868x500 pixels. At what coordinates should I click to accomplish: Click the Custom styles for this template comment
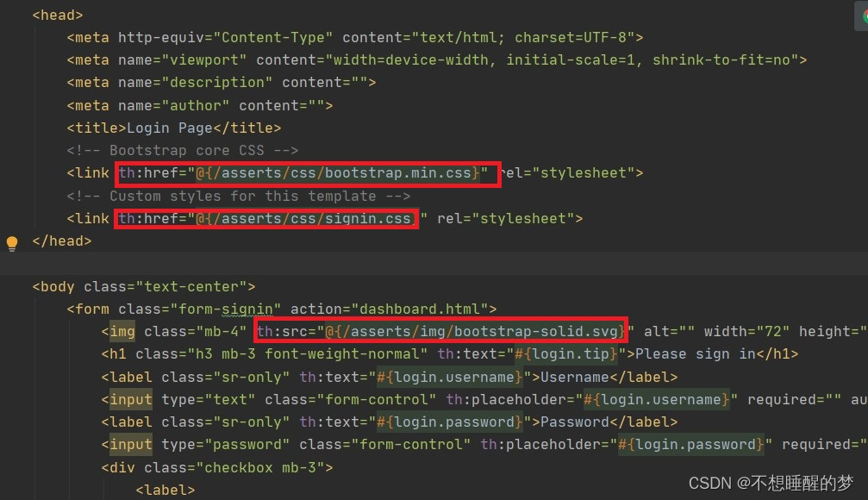pyautogui.click(x=239, y=196)
